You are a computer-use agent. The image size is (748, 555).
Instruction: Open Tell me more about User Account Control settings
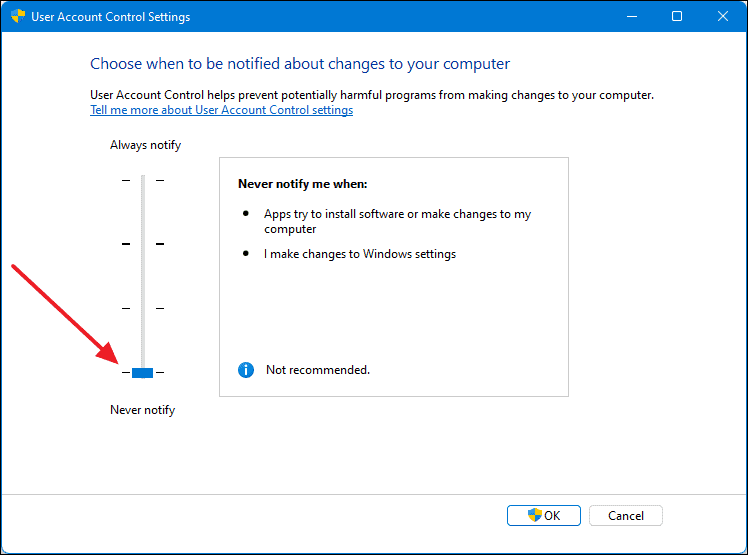[x=221, y=110]
